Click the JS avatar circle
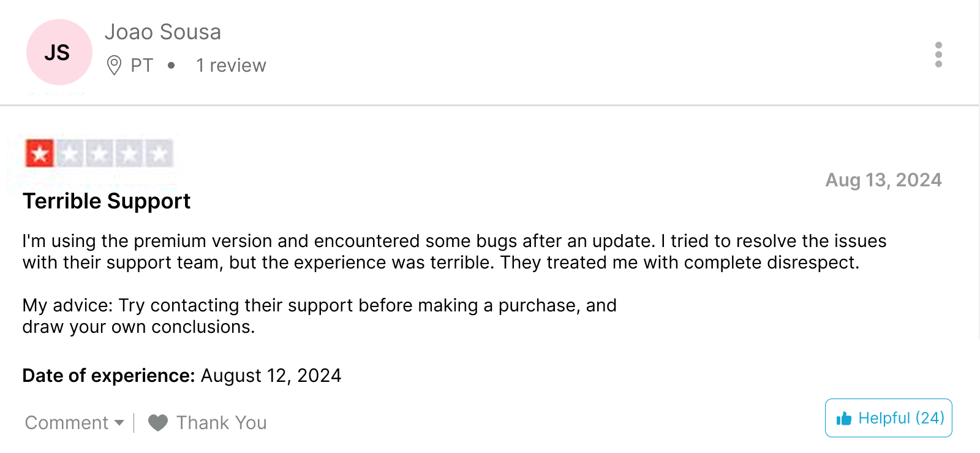The width and height of the screenshot is (980, 453). tap(59, 52)
